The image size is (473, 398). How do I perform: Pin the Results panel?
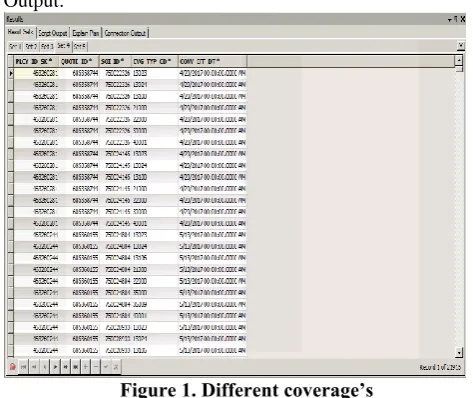[456, 19]
